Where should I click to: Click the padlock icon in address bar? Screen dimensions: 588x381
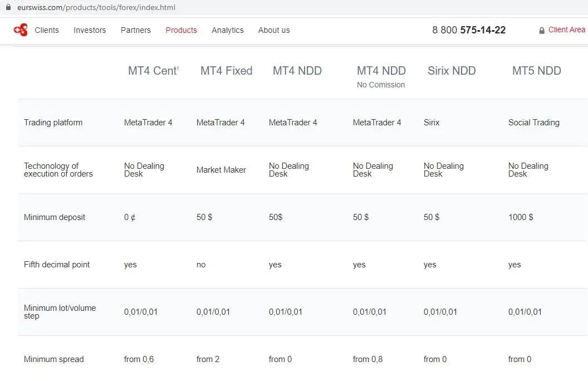click(8, 7)
